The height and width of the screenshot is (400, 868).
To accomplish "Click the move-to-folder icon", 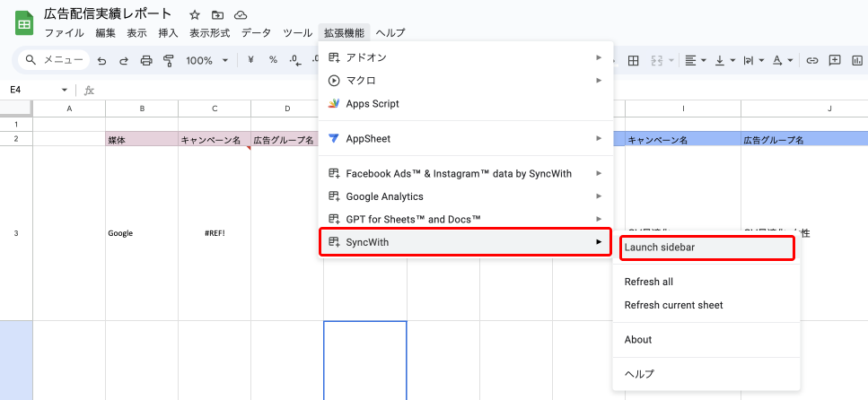I will pyautogui.click(x=217, y=15).
